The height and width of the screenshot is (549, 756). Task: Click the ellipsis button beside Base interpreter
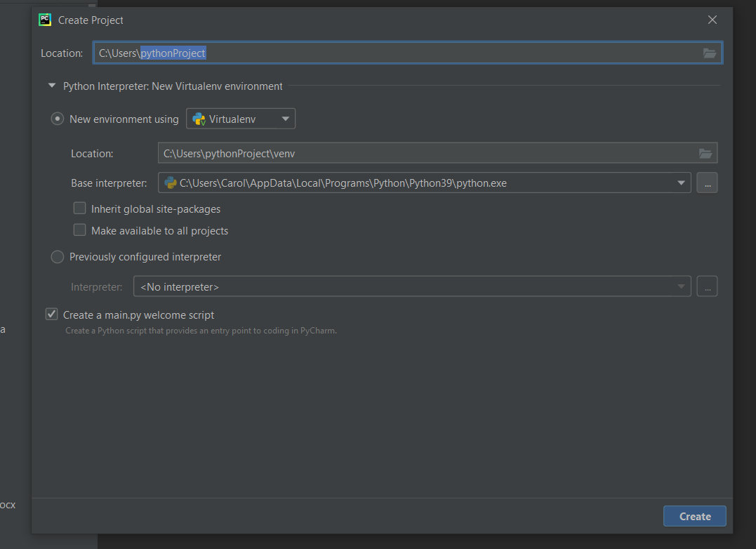click(708, 183)
